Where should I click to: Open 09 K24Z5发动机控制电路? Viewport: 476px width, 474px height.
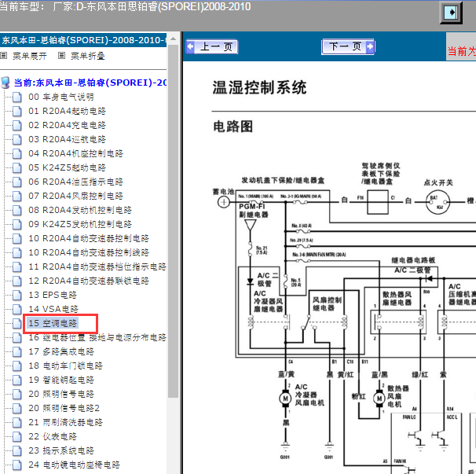point(80,224)
